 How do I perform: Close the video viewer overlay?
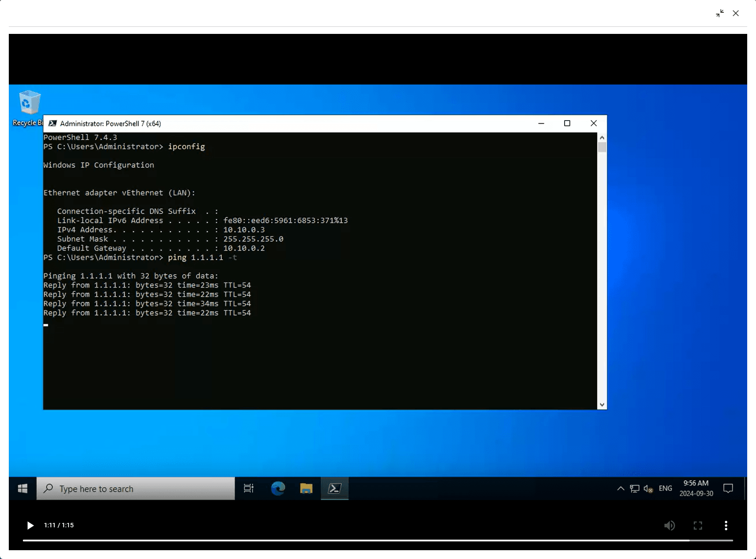736,13
